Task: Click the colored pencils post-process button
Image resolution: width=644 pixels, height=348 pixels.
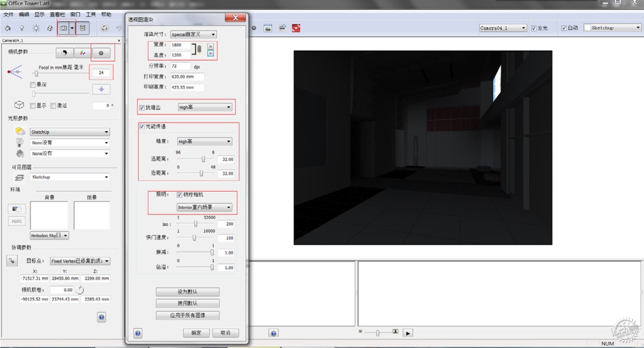Action: pos(83,53)
